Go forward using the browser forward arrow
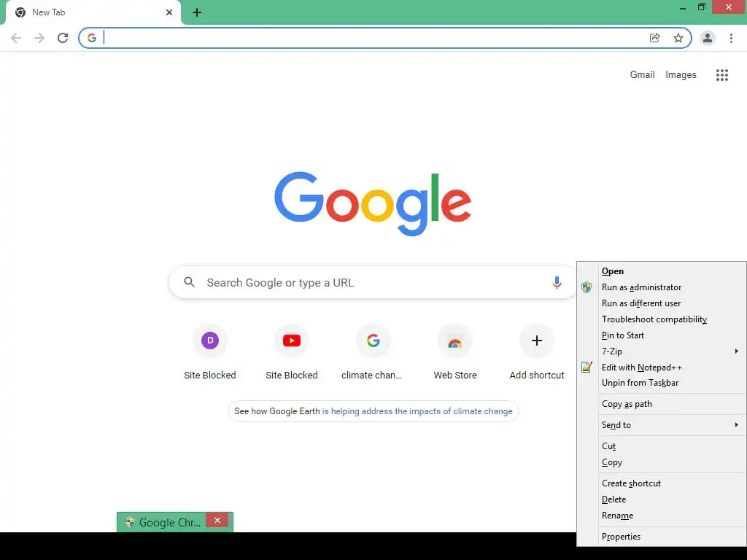 pyautogui.click(x=39, y=38)
